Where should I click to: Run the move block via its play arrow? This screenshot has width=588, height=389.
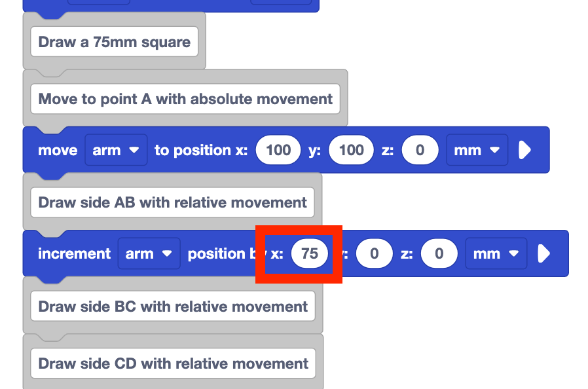[526, 149]
